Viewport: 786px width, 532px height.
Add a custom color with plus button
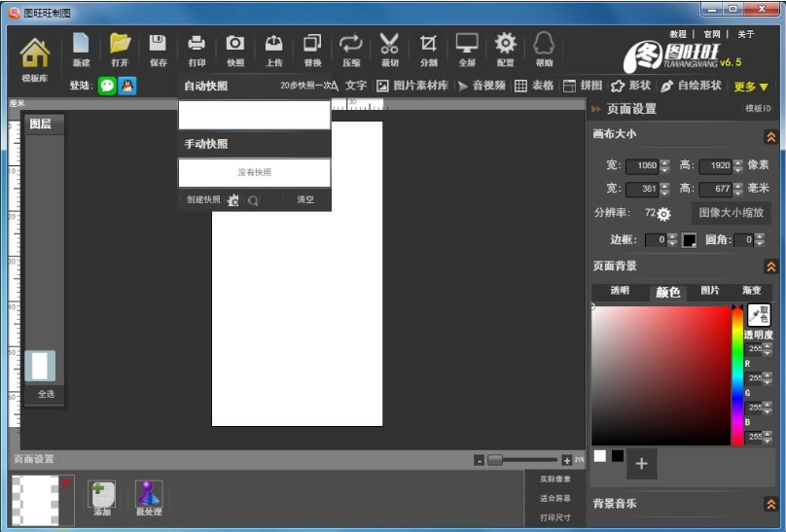click(642, 464)
